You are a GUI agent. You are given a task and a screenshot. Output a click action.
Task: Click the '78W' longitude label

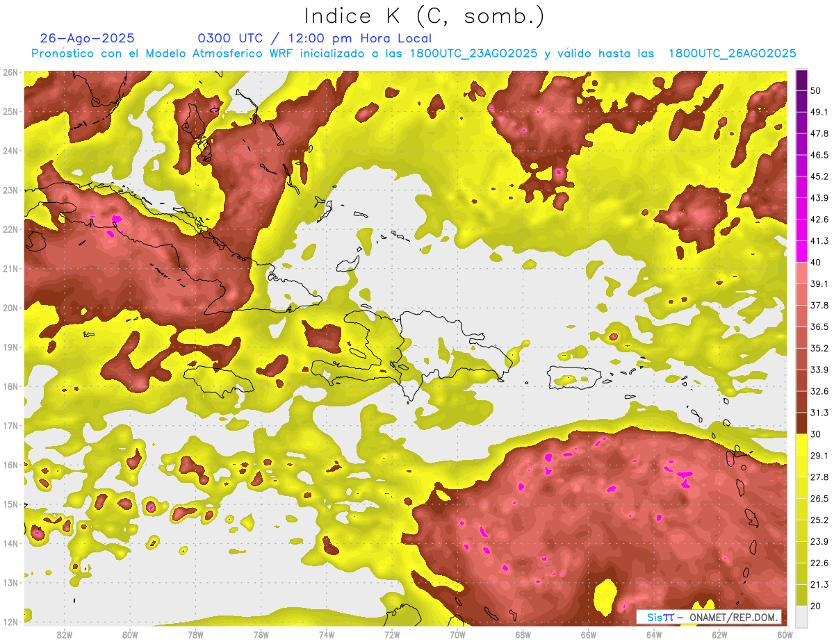pos(195,635)
